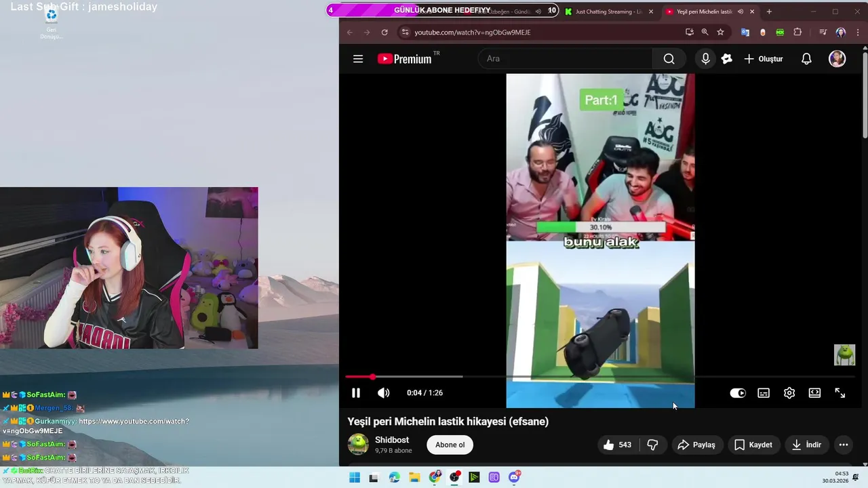This screenshot has height=488, width=868.
Task: Open File Explorer from the taskbar
Action: point(414,477)
